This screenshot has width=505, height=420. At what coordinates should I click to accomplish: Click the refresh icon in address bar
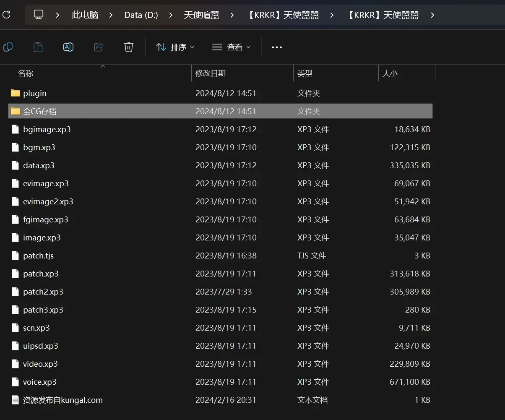pyautogui.click(x=6, y=15)
